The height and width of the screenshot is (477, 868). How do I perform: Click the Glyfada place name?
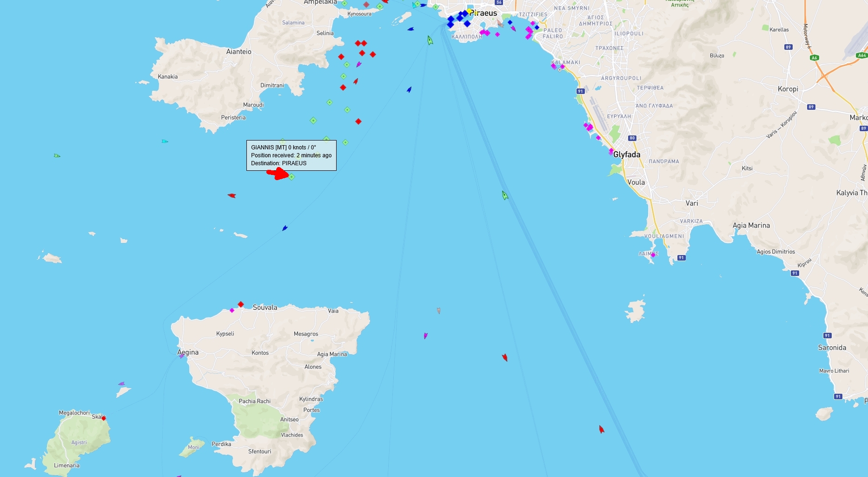(627, 155)
